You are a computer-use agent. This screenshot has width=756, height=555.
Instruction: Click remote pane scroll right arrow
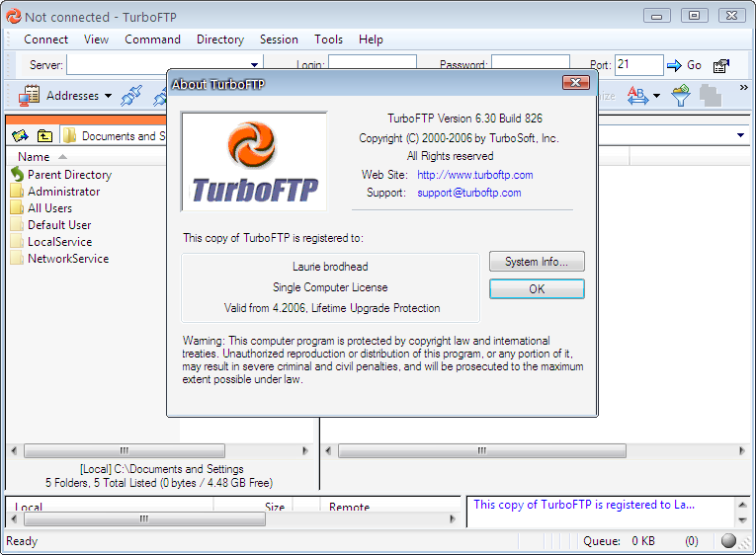tap(741, 451)
